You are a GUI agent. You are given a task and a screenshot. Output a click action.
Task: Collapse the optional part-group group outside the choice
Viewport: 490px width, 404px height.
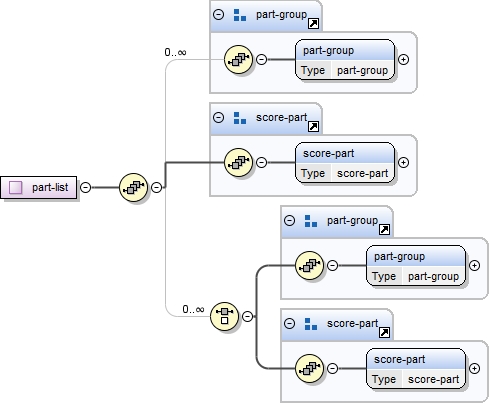(x=219, y=15)
